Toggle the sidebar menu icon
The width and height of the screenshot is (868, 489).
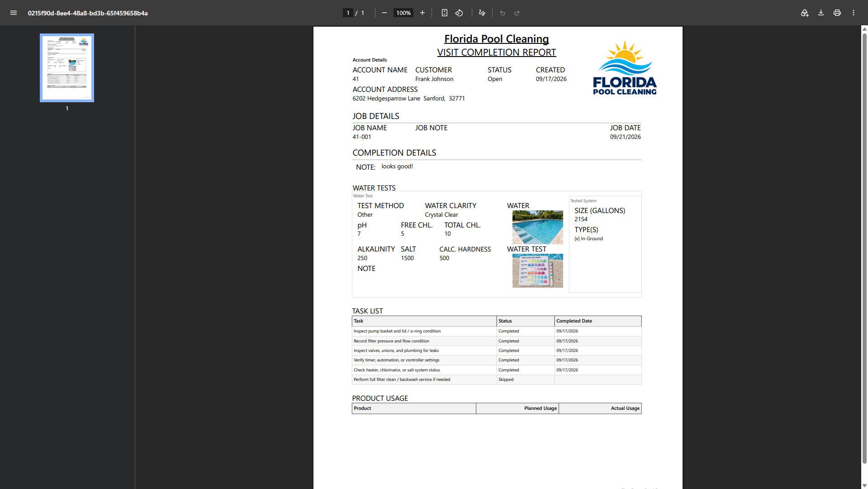tap(14, 13)
